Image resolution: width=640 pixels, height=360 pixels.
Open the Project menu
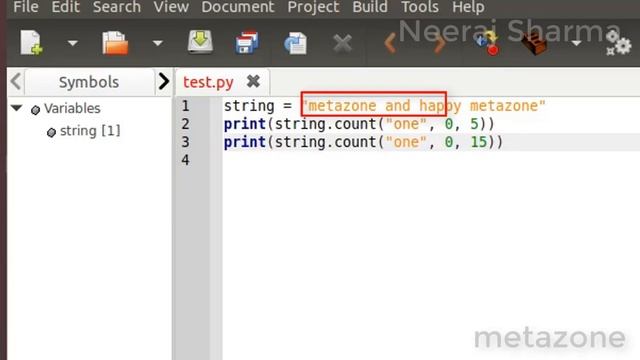pos(313,7)
